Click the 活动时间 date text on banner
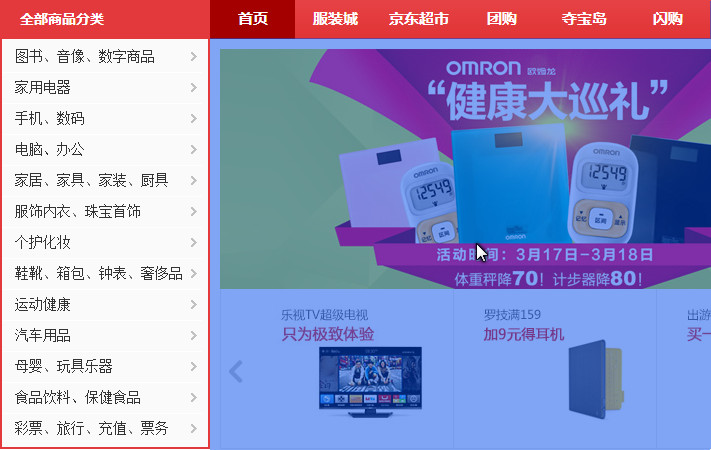The image size is (711, 450). [545, 254]
